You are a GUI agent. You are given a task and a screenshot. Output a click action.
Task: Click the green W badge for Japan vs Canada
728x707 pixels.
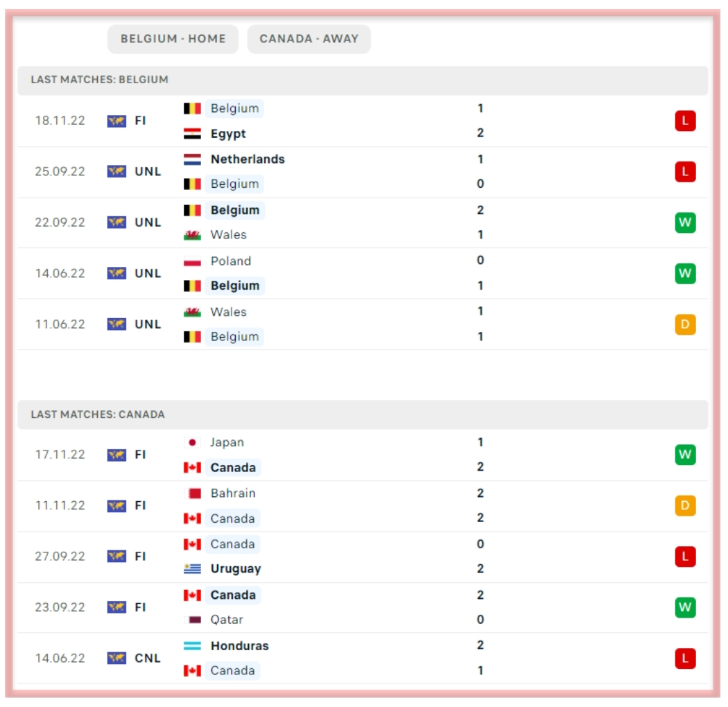click(x=685, y=455)
